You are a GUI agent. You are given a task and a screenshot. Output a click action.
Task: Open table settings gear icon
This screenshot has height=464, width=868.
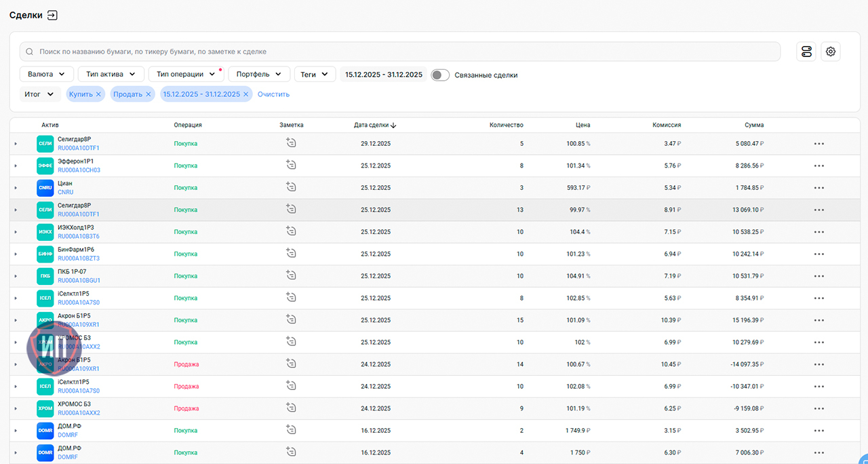coord(831,52)
